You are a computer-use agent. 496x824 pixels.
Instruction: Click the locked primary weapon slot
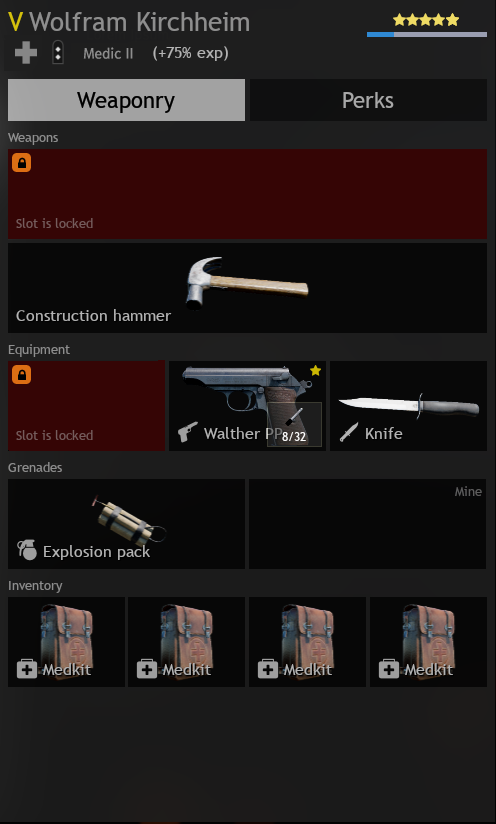point(247,194)
